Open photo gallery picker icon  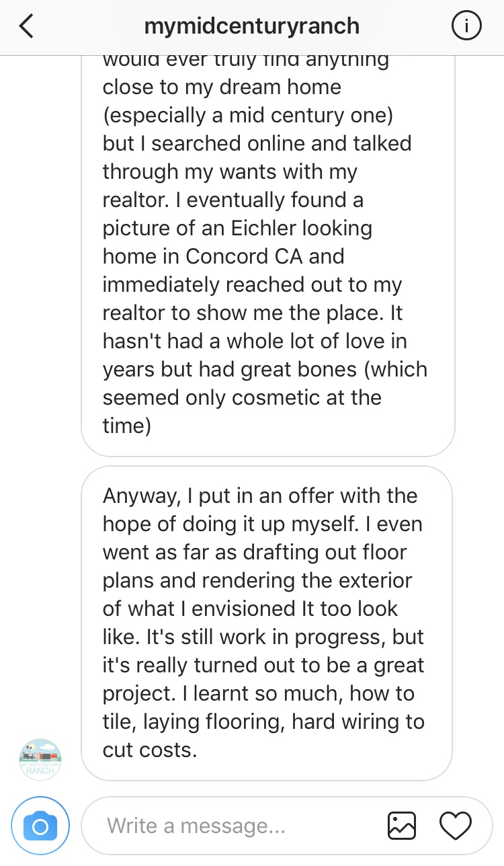[x=401, y=825]
